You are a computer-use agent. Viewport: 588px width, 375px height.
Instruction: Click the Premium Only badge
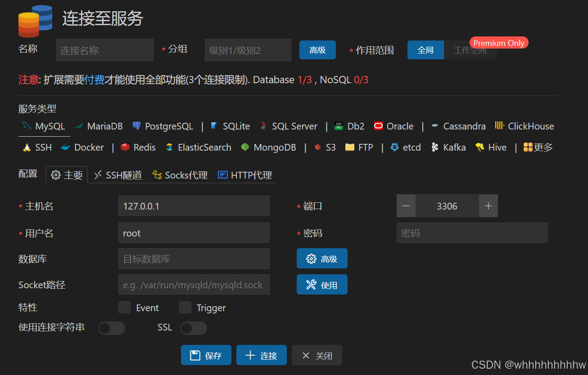pos(499,43)
